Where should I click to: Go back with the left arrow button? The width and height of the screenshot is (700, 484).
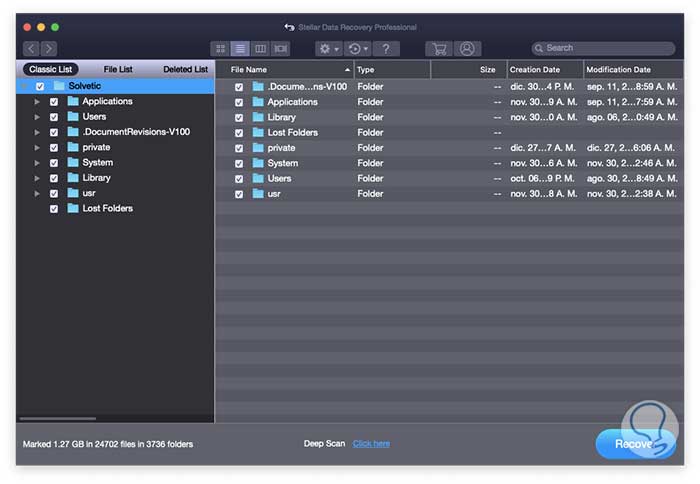tap(31, 49)
